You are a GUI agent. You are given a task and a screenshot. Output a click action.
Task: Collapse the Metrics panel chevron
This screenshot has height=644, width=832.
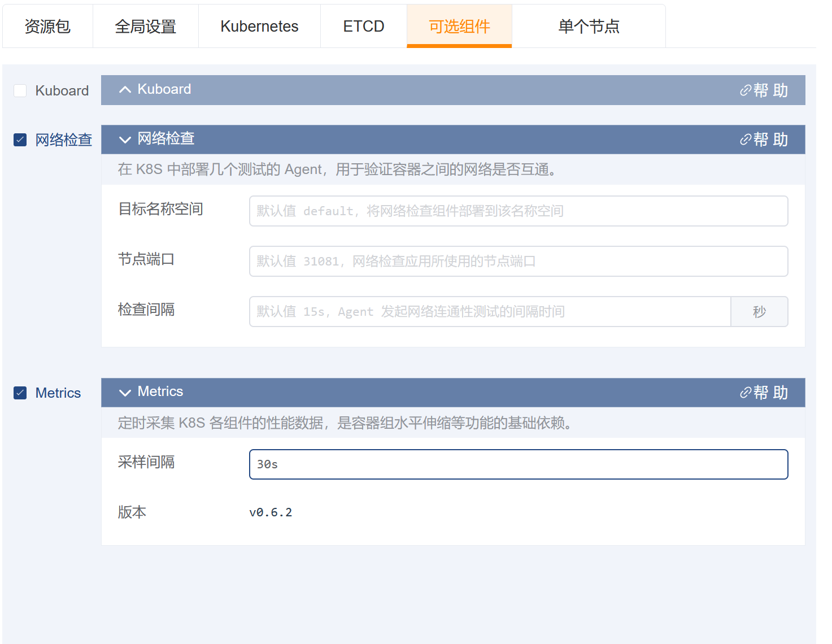pos(125,393)
